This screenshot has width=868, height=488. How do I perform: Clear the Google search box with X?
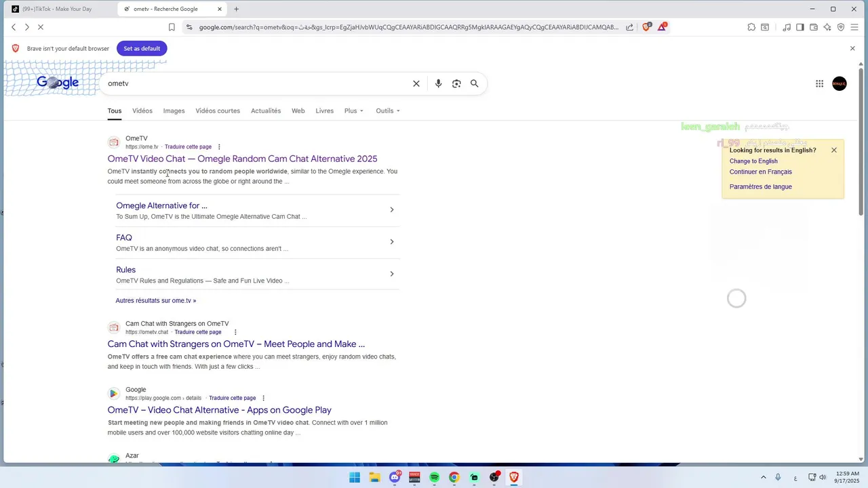coord(416,83)
